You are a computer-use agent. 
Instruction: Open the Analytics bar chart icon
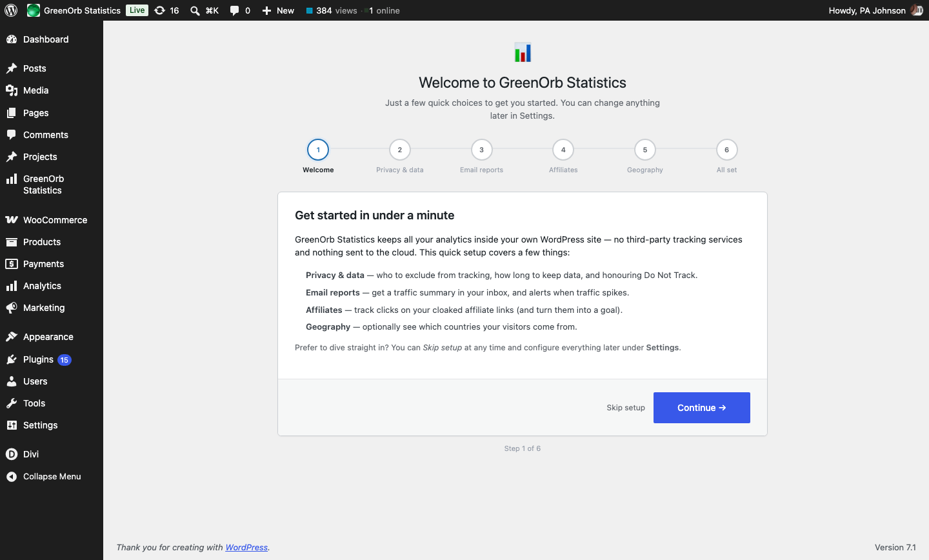tap(12, 286)
